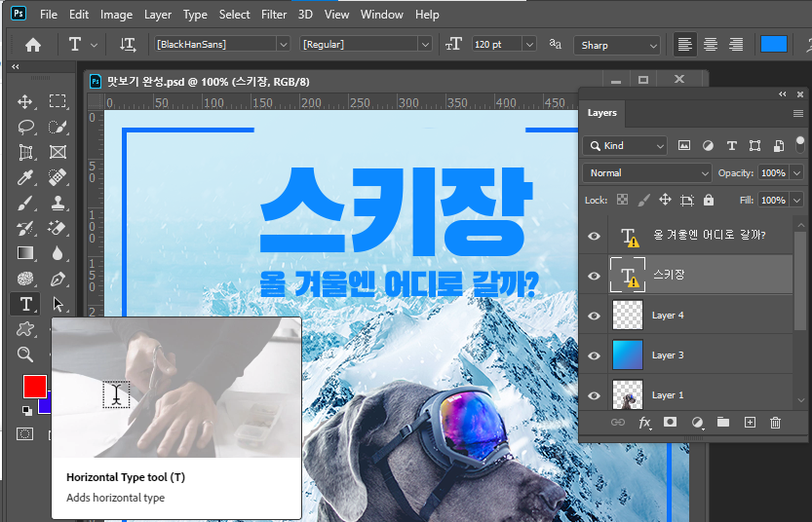Select the Zoom tool
The image size is (812, 522).
(x=25, y=354)
